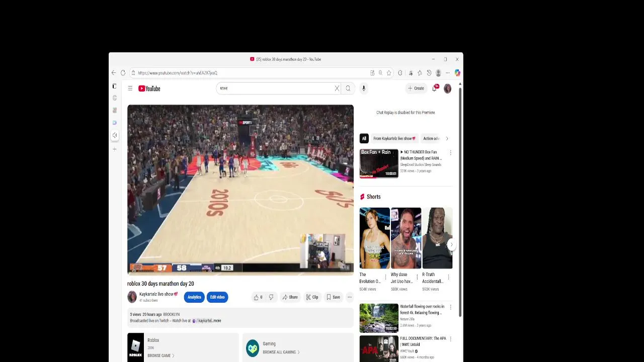Open video Analytics

pyautogui.click(x=194, y=297)
